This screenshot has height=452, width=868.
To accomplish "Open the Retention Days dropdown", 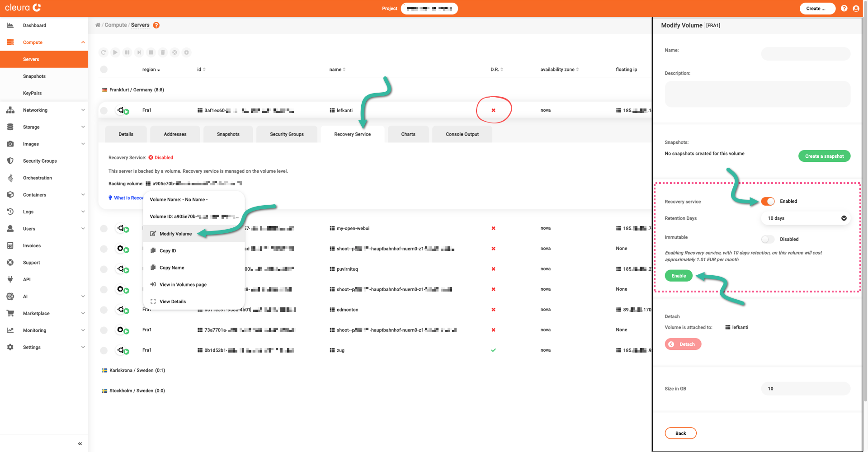I will click(x=806, y=218).
